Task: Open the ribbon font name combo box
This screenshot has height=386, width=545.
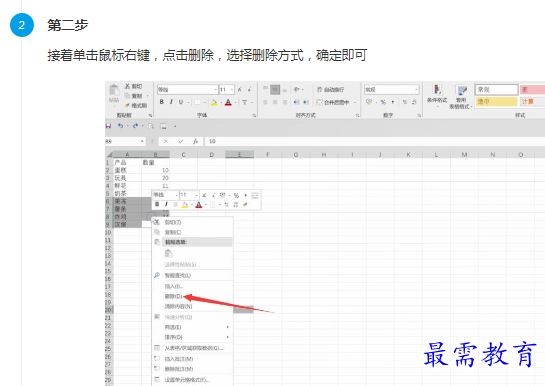Action: click(187, 90)
